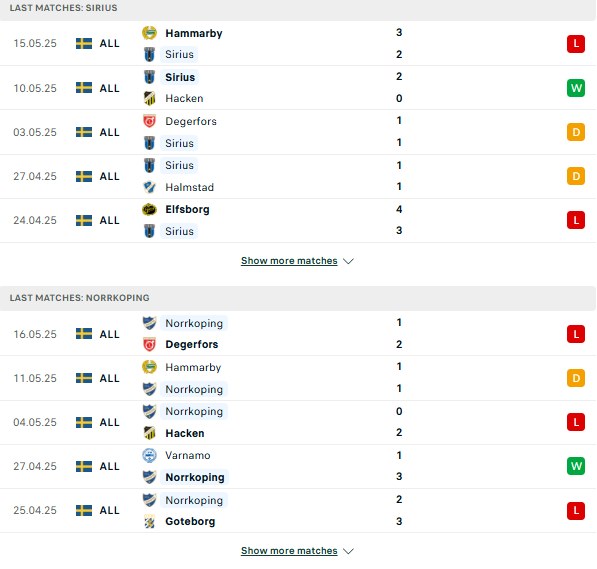The width and height of the screenshot is (597, 569).
Task: Click the Goteborg crest in the 25.04.25 match
Action: pos(149,521)
